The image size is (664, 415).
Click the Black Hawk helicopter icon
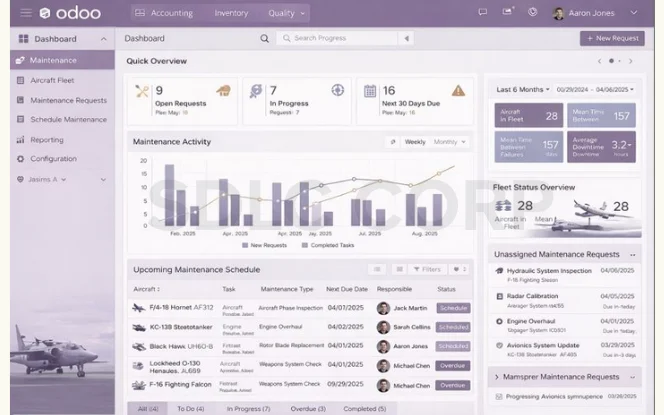point(138,347)
